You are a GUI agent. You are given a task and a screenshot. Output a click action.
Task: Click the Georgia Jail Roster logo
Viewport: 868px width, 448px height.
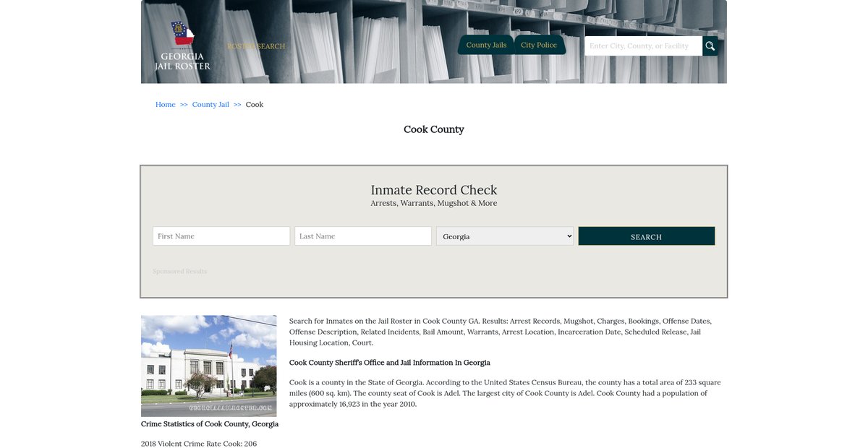[182, 46]
